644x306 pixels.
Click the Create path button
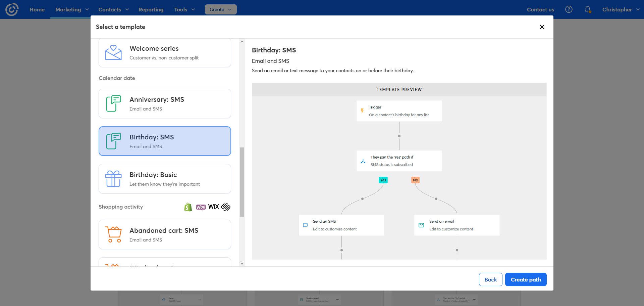click(x=526, y=279)
